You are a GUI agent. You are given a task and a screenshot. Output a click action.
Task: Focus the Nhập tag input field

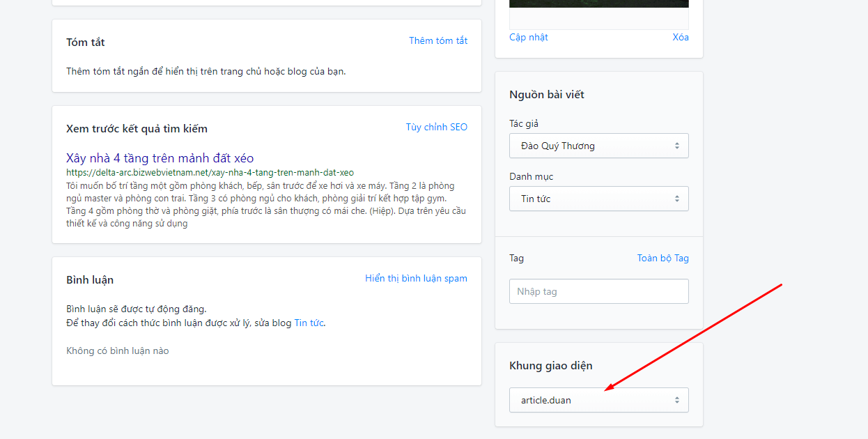point(599,291)
